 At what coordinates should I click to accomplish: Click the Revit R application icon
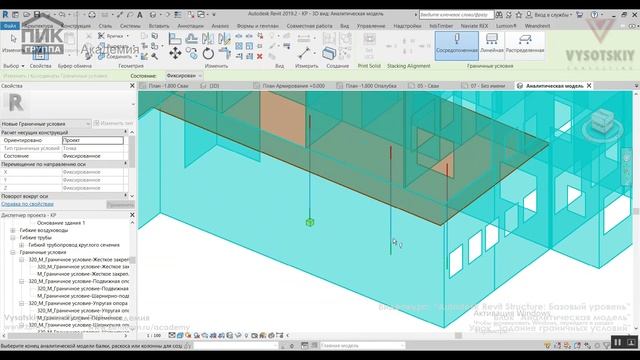click(x=5, y=15)
